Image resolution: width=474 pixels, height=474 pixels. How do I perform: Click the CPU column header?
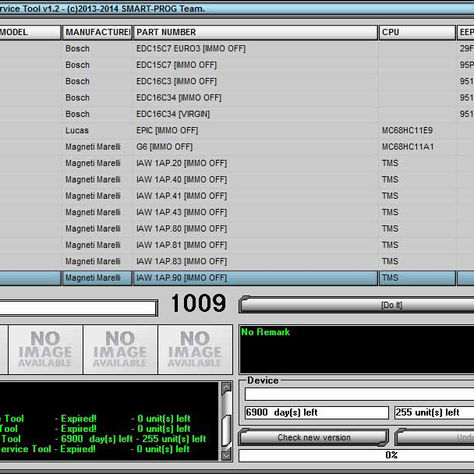(x=417, y=32)
